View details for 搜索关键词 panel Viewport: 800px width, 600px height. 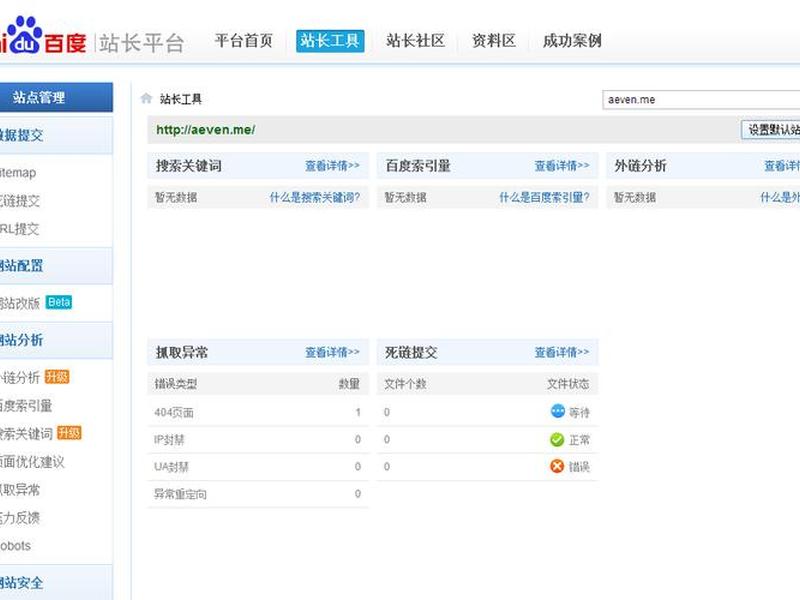tap(332, 165)
